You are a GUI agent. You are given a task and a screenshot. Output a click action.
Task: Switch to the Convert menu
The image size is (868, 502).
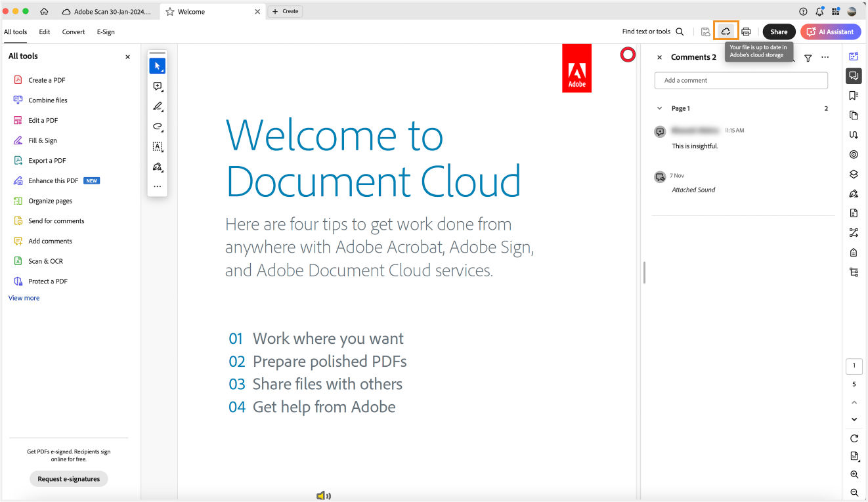(73, 31)
